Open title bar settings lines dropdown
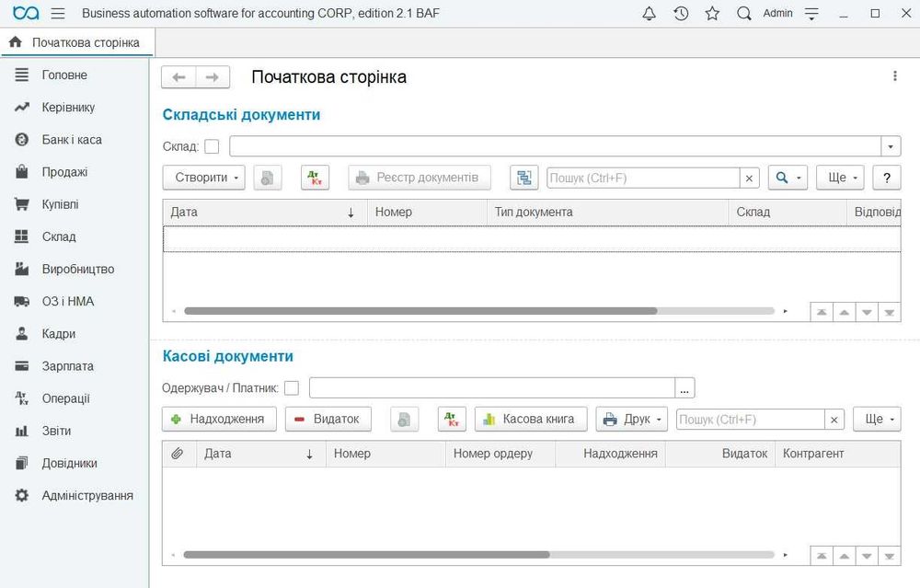 (811, 14)
